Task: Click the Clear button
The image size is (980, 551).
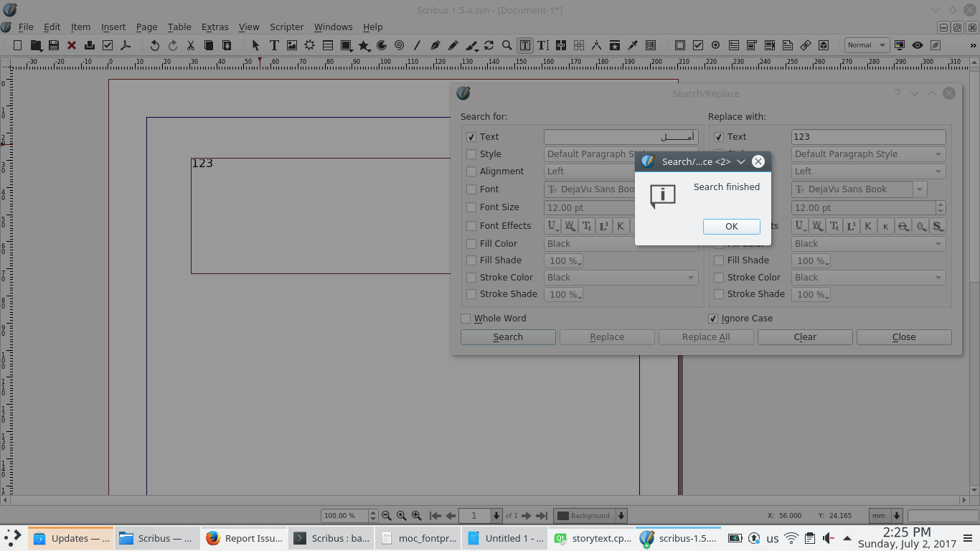Action: pos(804,337)
